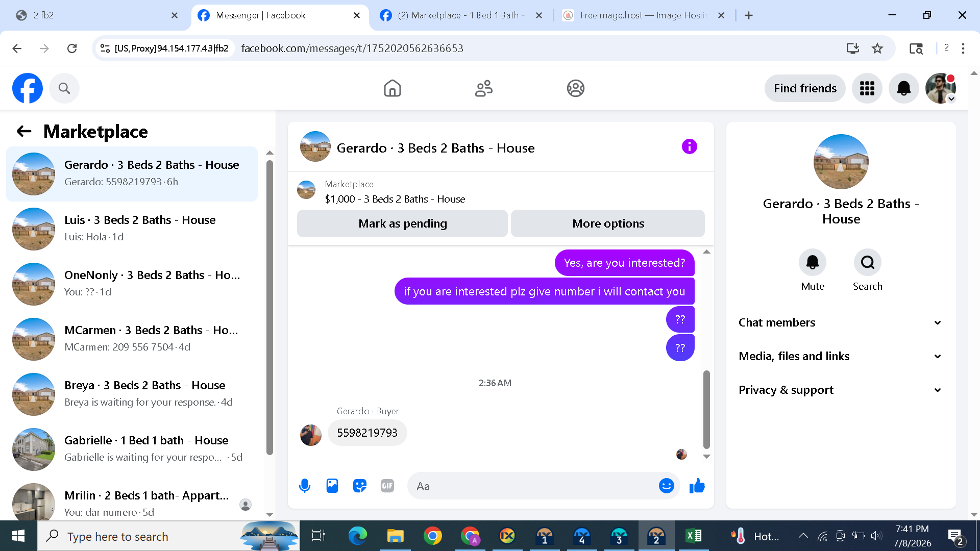Go back in browser history
980x551 pixels.
point(17,48)
